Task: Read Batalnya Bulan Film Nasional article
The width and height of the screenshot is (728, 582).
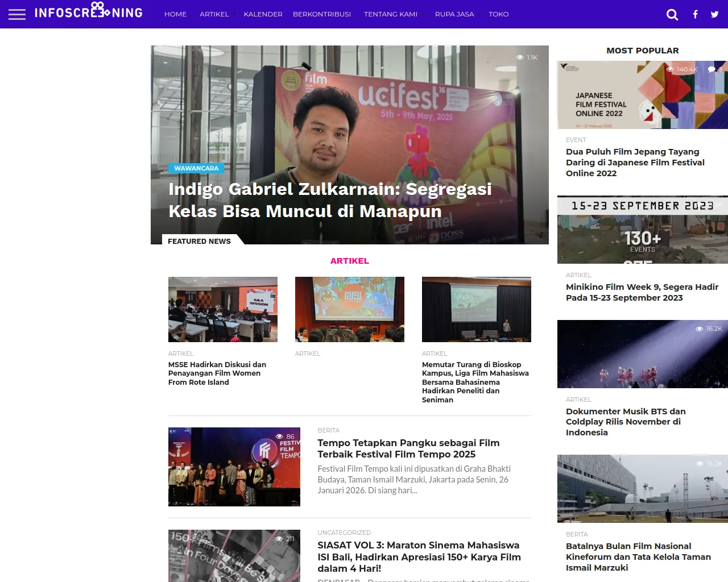Action: 638,557
